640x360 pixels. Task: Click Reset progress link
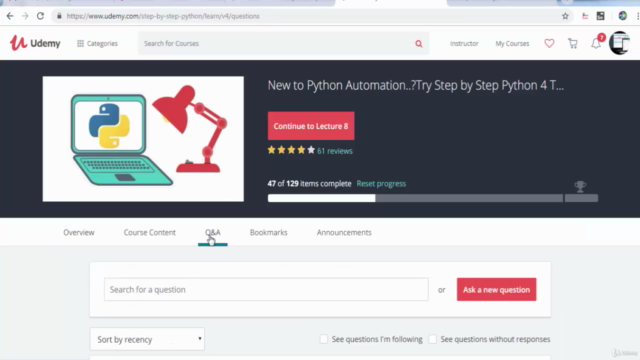[381, 184]
